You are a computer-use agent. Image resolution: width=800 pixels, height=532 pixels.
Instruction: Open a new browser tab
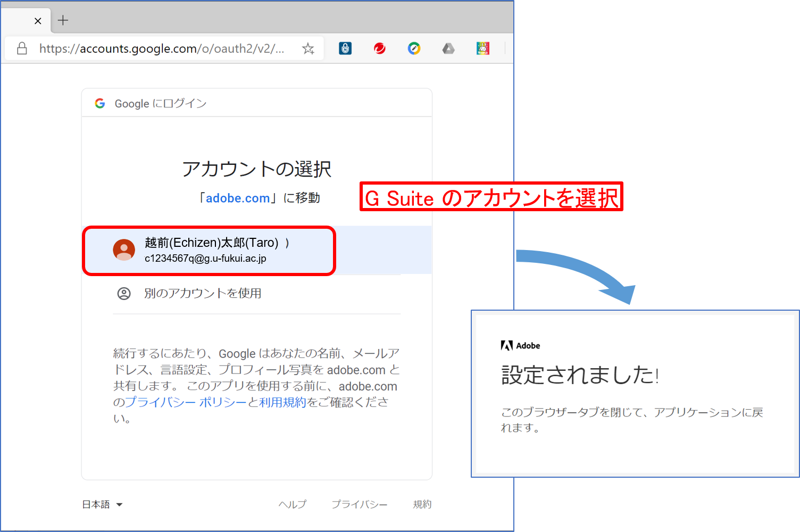click(63, 20)
